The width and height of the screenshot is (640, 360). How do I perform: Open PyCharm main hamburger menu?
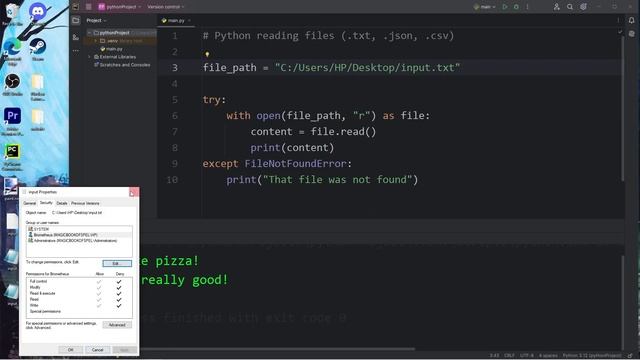pos(89,7)
